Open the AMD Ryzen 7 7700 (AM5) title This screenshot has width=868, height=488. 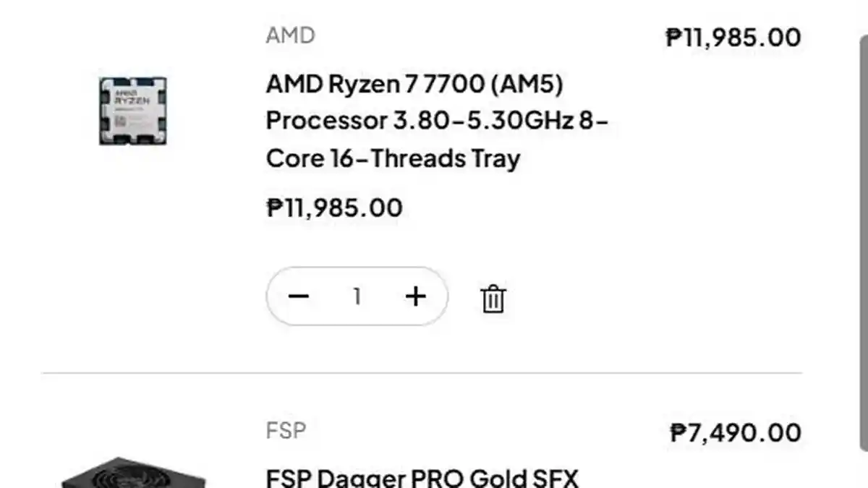tap(414, 85)
